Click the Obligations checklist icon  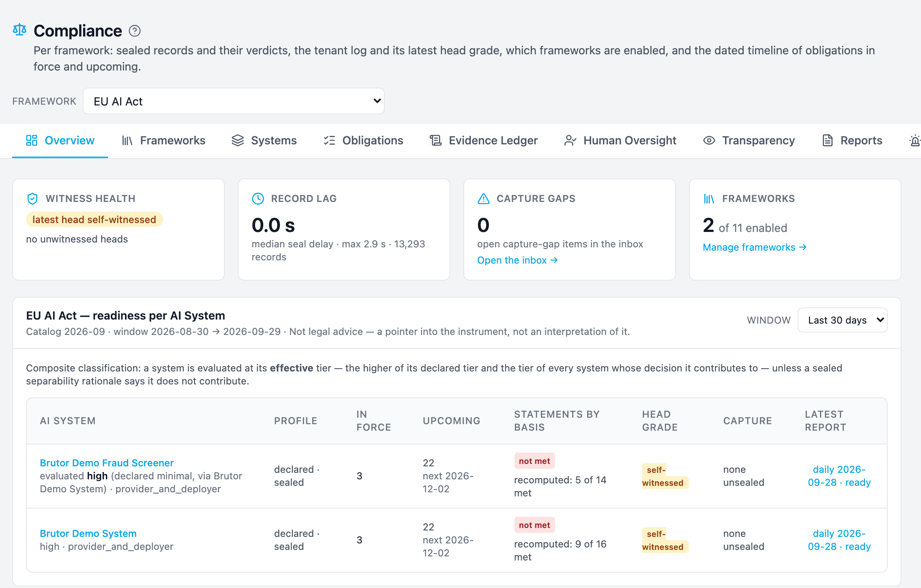pos(329,140)
